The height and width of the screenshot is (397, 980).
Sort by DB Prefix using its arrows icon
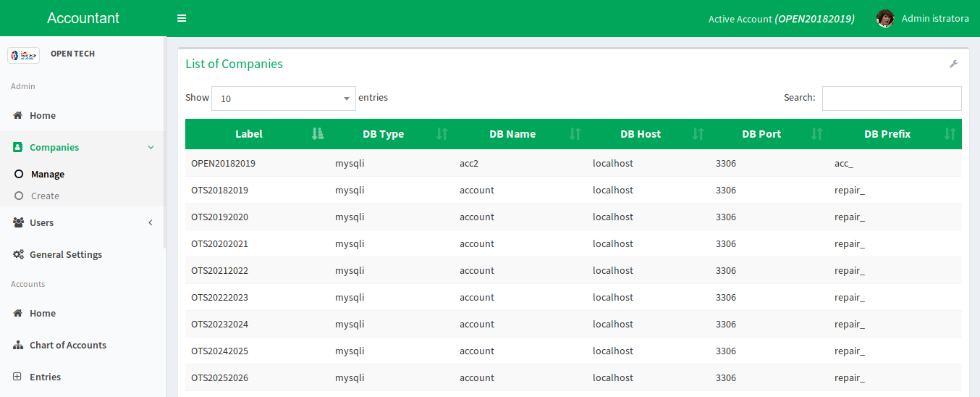[x=950, y=133]
